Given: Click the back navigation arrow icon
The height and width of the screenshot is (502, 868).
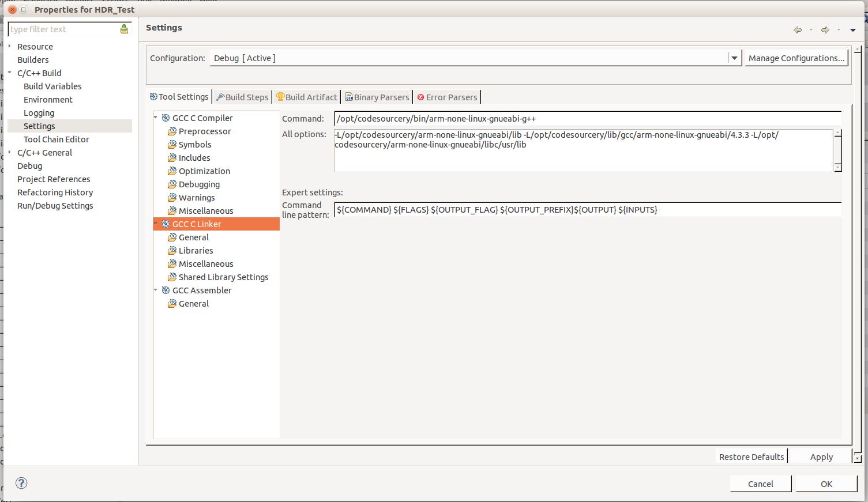Looking at the screenshot, I should (798, 29).
